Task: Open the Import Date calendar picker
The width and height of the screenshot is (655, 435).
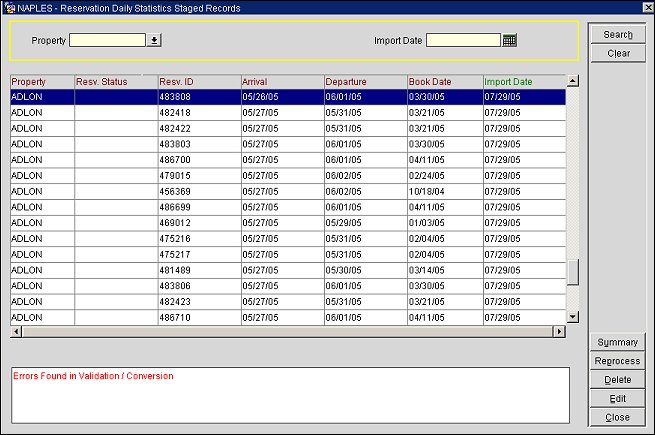Action: pos(510,41)
